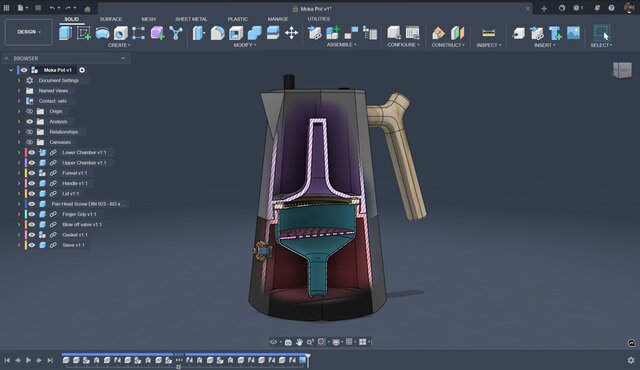The width and height of the screenshot is (640, 370).
Task: Open the MODIFY dropdown menu
Action: point(244,45)
